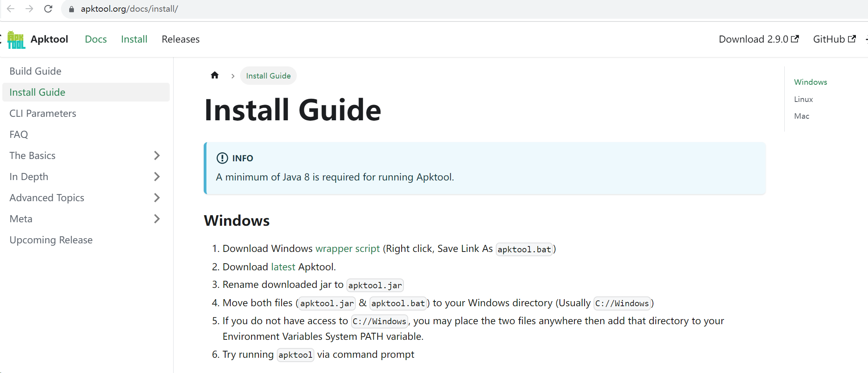Open the GitHub link in navbar
Image resolution: width=868 pixels, height=373 pixels.
(x=834, y=39)
